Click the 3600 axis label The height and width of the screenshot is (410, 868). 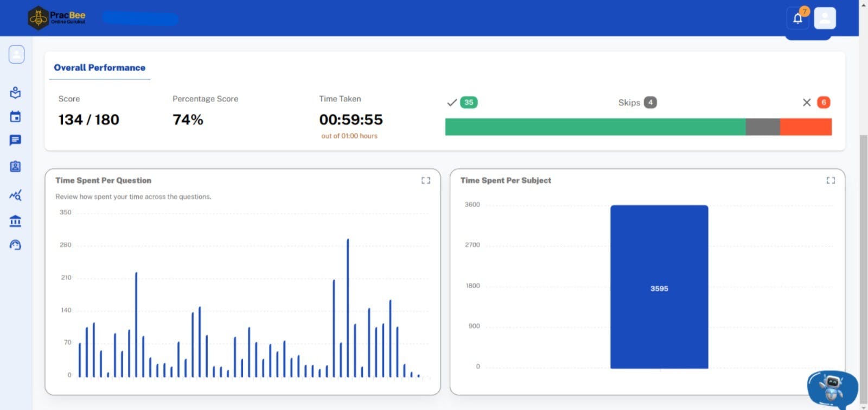click(x=473, y=205)
